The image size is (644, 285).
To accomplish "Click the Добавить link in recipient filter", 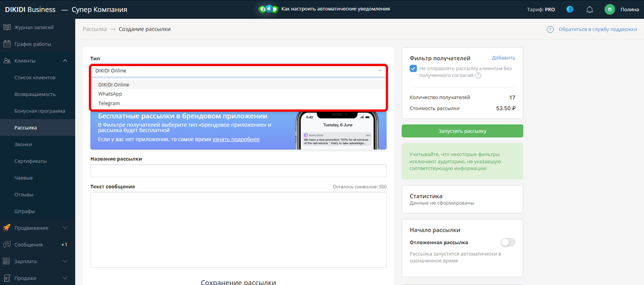I will coord(503,58).
